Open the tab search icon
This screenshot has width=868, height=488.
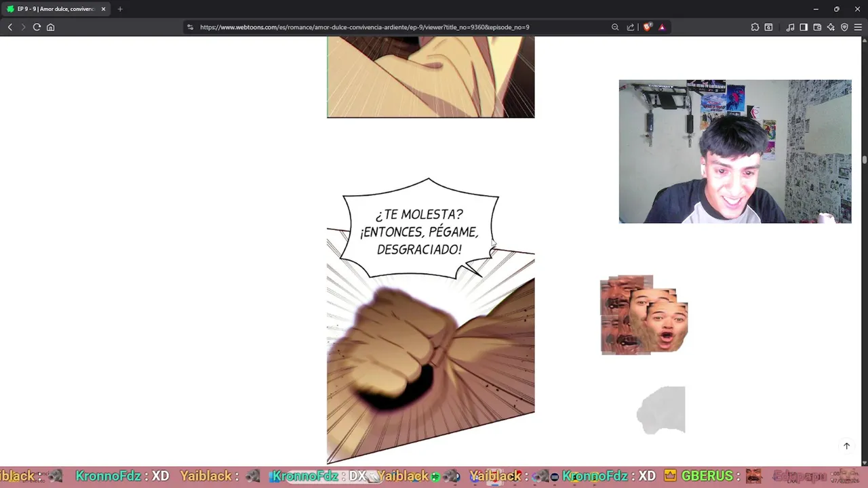pos(768,27)
